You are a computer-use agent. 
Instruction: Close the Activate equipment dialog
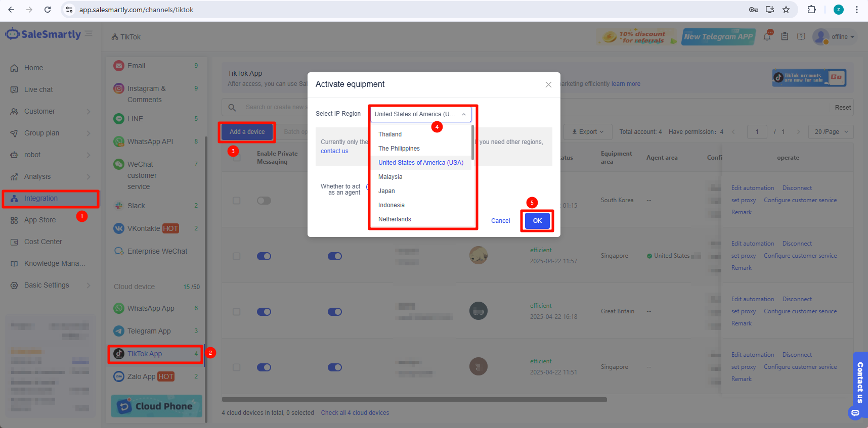pyautogui.click(x=548, y=85)
